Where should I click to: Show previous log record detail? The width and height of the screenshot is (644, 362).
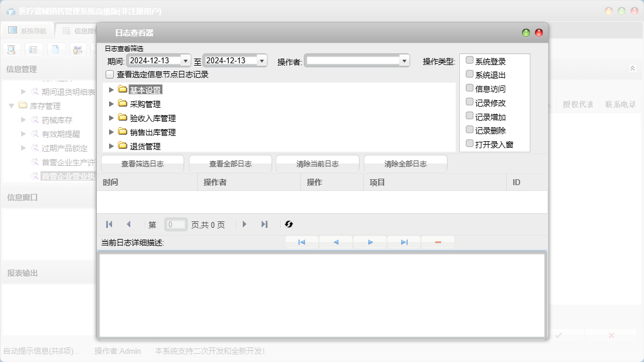[336, 243]
